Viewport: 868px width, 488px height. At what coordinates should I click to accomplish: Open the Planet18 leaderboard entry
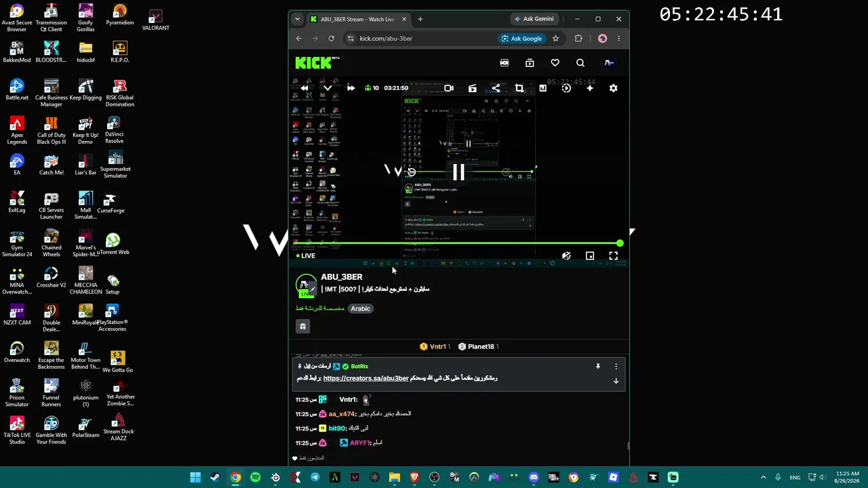click(479, 346)
